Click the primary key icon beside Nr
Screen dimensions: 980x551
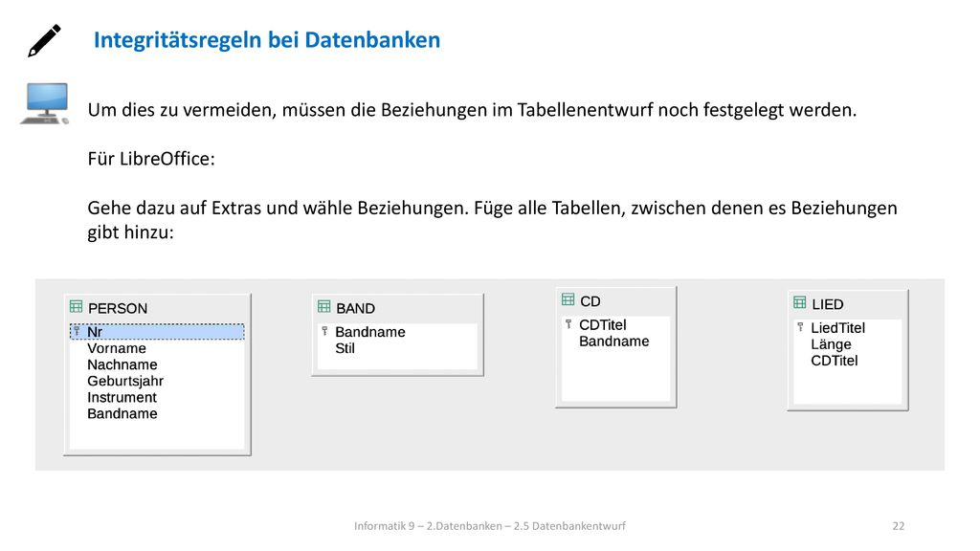click(x=77, y=331)
